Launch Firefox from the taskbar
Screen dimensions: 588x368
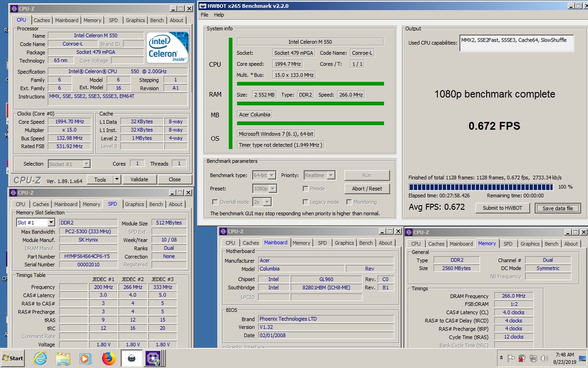click(x=109, y=358)
